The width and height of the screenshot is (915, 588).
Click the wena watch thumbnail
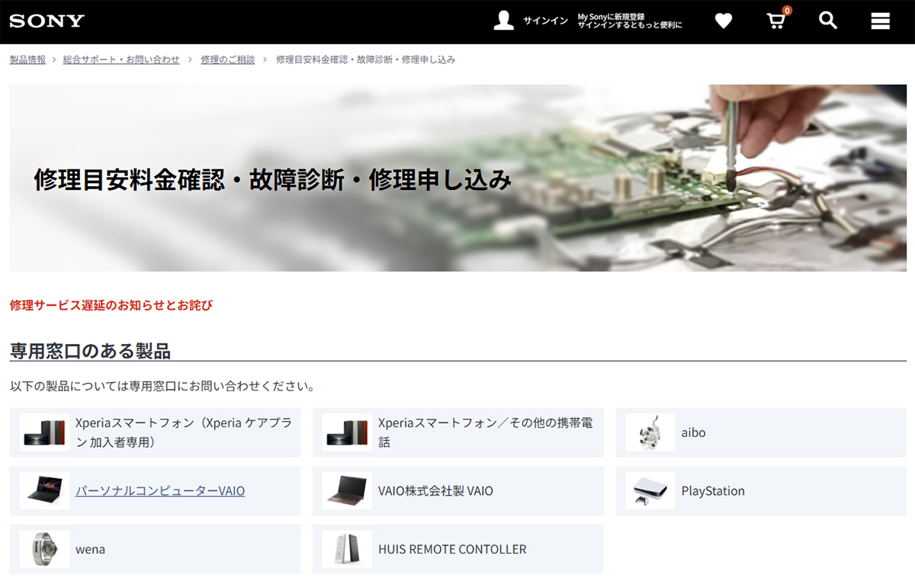(44, 549)
